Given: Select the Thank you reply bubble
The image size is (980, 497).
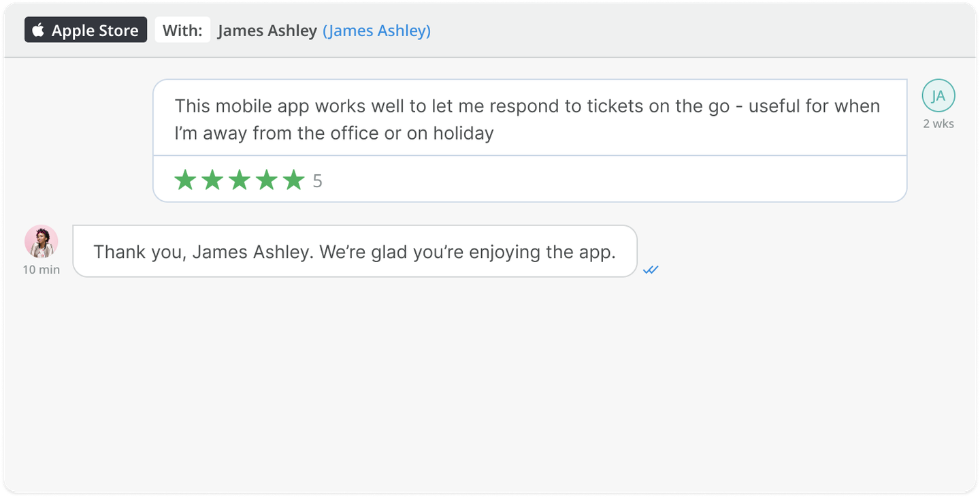Looking at the screenshot, I should [355, 251].
